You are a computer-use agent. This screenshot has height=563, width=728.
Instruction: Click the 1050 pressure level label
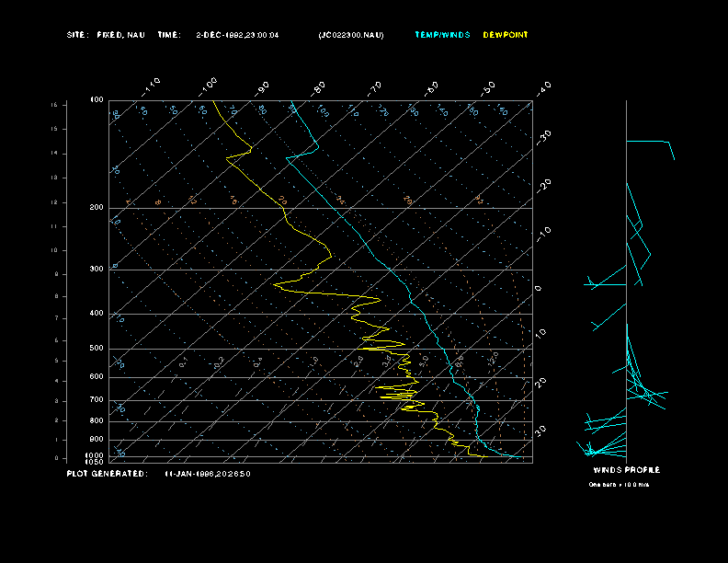click(95, 462)
